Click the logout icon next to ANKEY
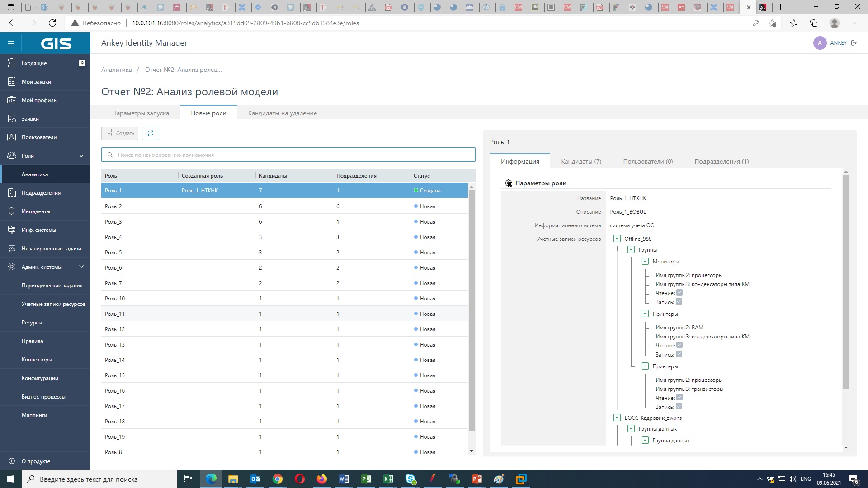The image size is (868, 488). tap(854, 43)
